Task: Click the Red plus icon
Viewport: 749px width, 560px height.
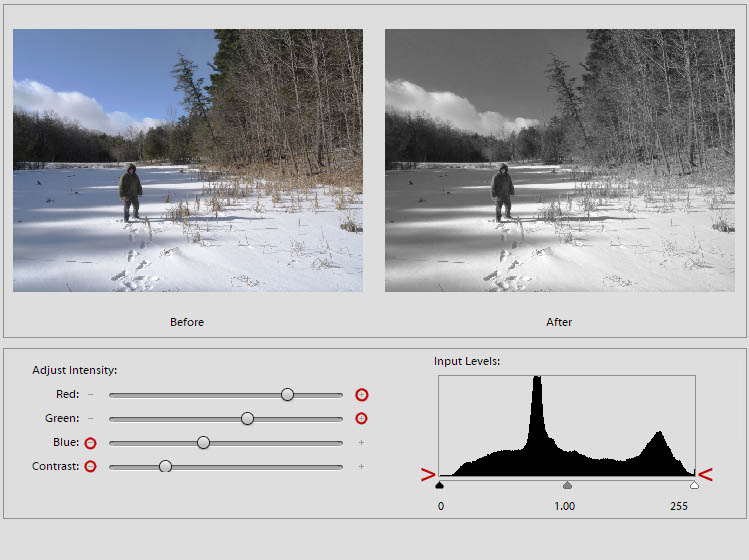Action: tap(362, 395)
